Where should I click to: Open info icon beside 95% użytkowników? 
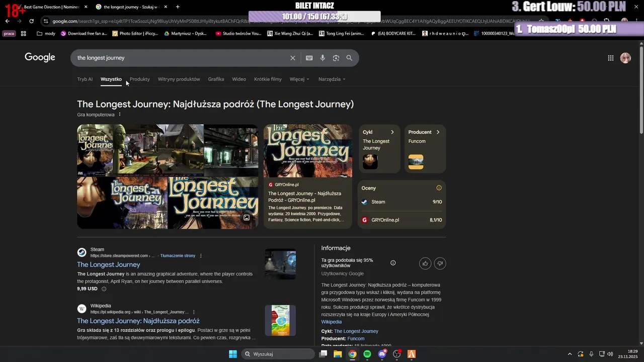[x=393, y=263]
